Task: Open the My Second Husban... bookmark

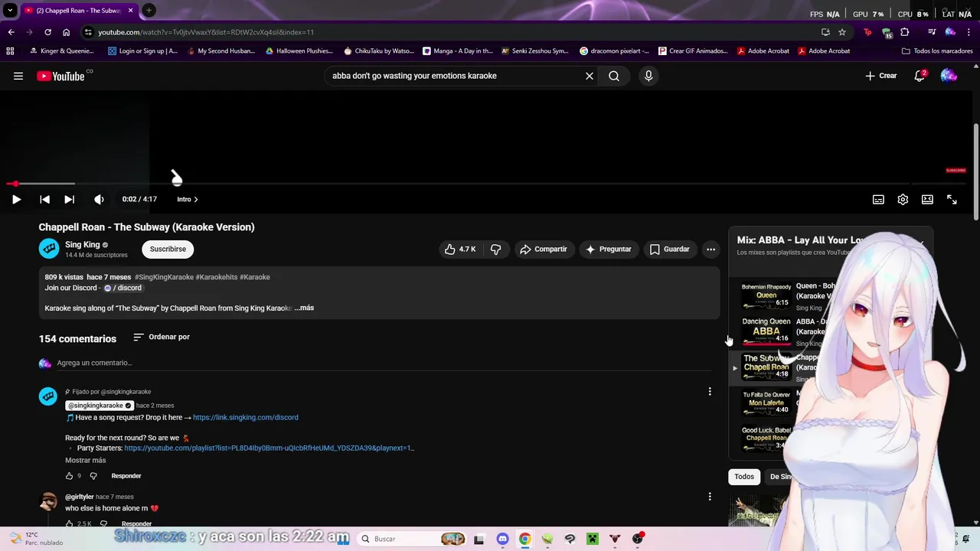Action: pos(220,51)
